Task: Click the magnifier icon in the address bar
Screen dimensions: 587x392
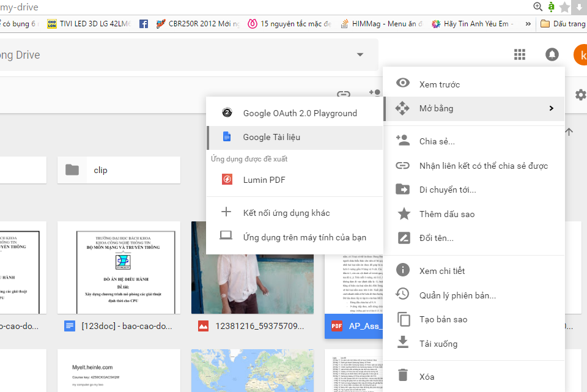Action: click(x=537, y=7)
